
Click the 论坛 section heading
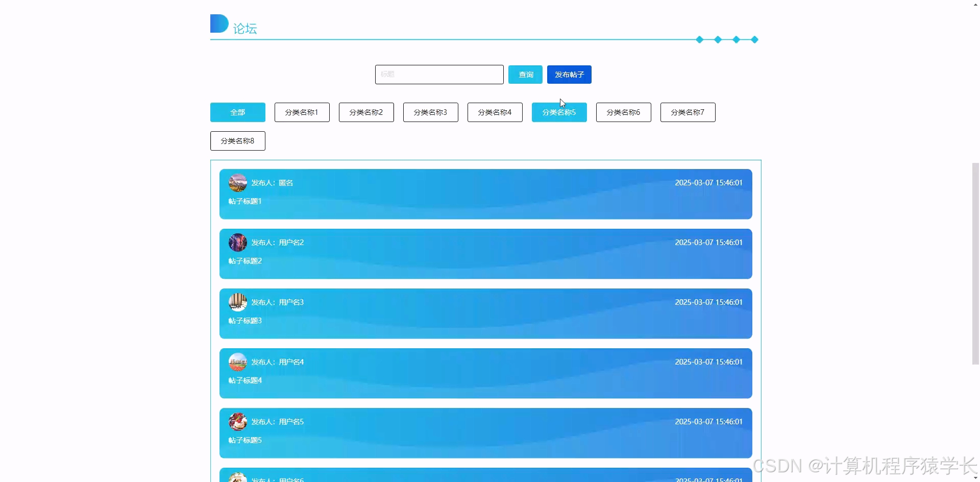coord(245,29)
